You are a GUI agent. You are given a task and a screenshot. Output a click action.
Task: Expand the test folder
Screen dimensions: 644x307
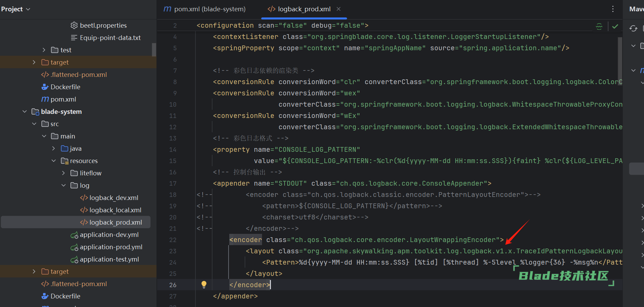click(x=44, y=50)
